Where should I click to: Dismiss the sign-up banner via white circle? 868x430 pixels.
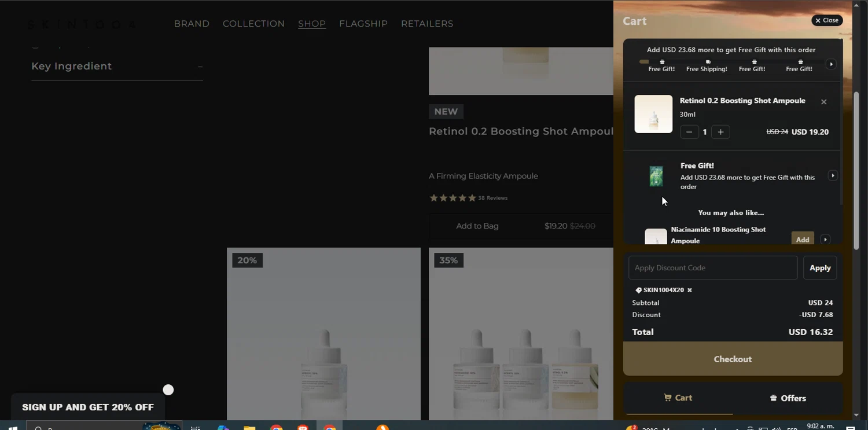pyautogui.click(x=168, y=390)
